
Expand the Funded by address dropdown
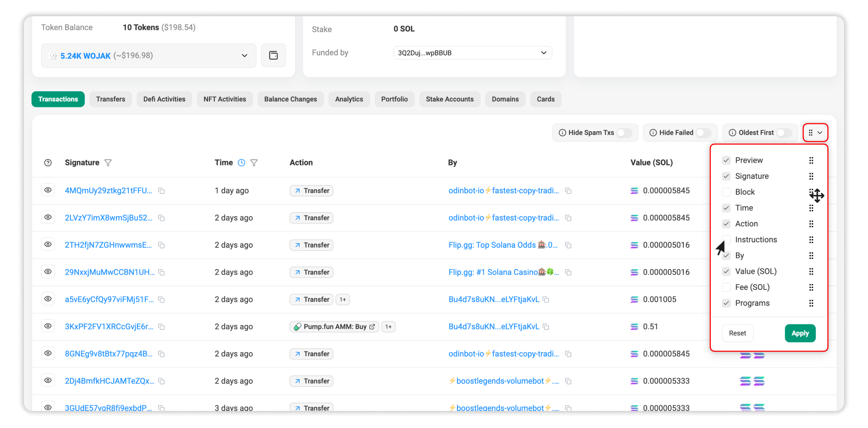544,52
